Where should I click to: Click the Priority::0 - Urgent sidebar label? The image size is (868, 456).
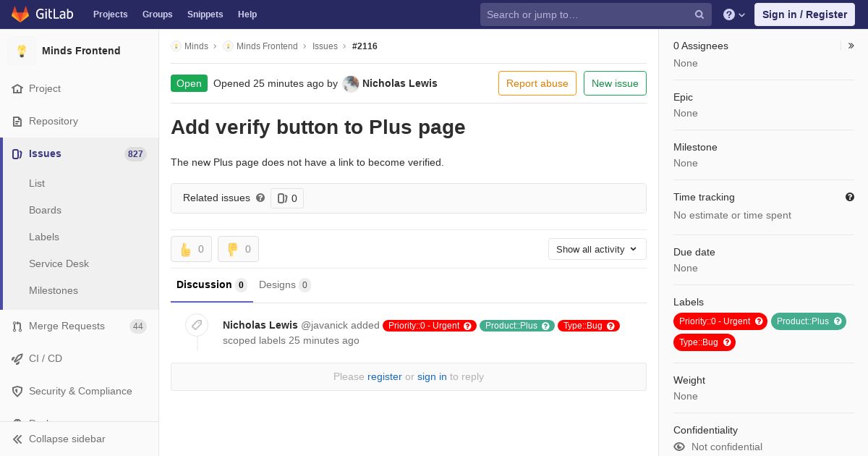pos(715,321)
